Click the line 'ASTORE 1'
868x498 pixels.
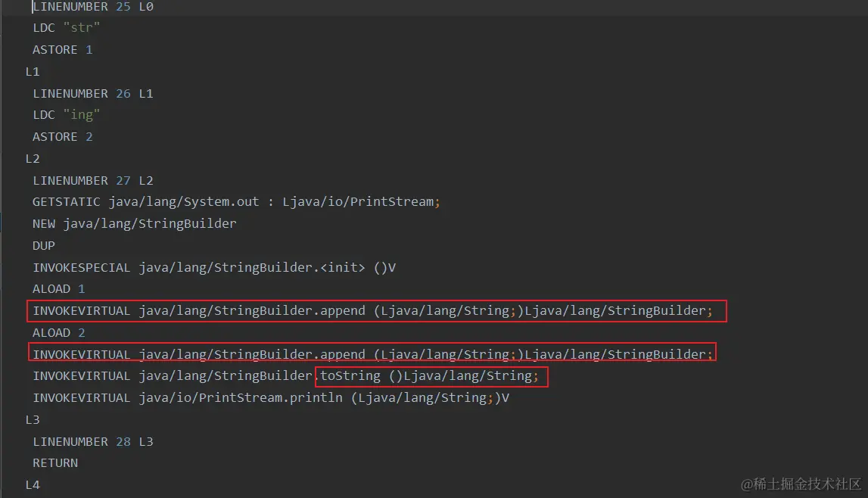(63, 50)
